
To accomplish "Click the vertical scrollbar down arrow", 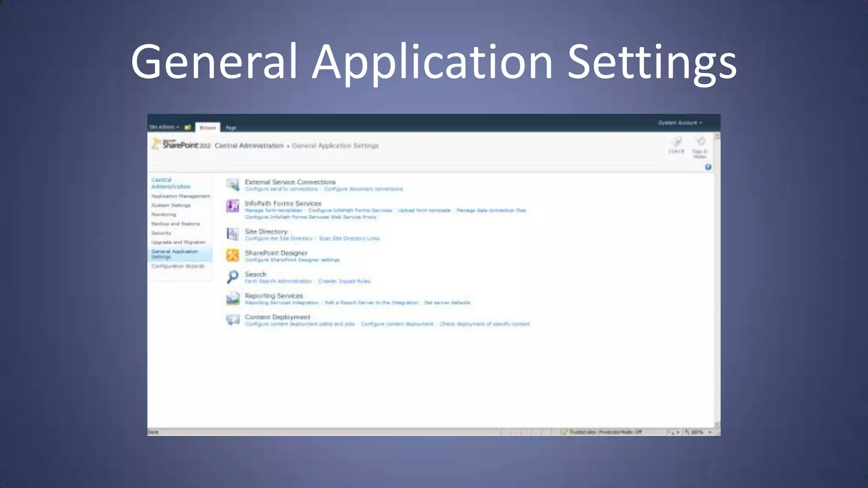I will [x=717, y=424].
